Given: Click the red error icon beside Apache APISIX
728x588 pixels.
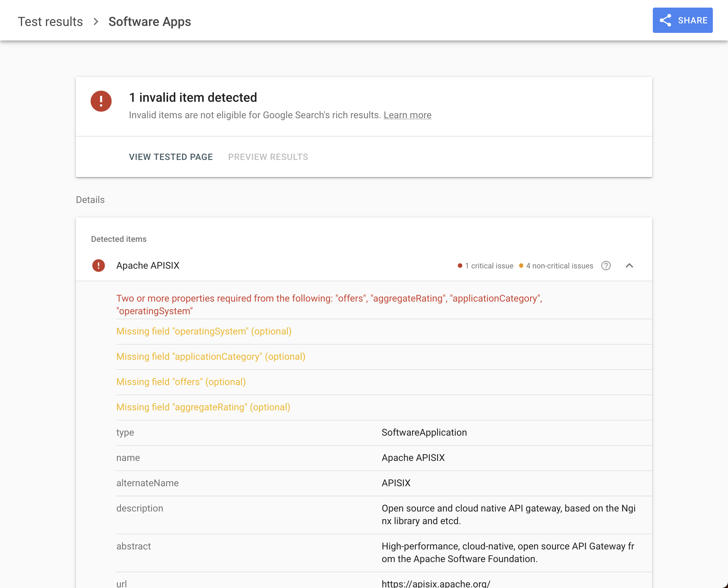Looking at the screenshot, I should [x=99, y=266].
